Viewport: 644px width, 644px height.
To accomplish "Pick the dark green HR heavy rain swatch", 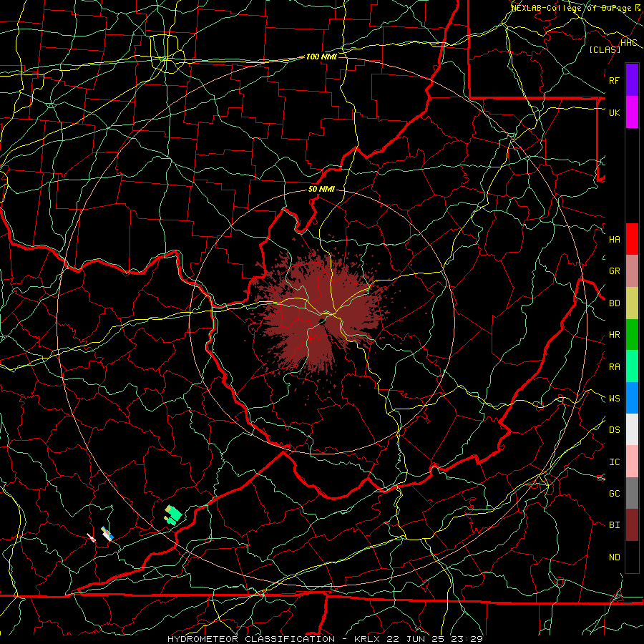I will click(632, 335).
